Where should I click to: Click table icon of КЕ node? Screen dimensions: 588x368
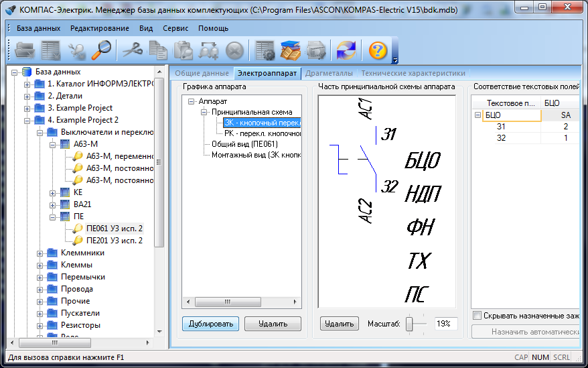click(x=65, y=192)
